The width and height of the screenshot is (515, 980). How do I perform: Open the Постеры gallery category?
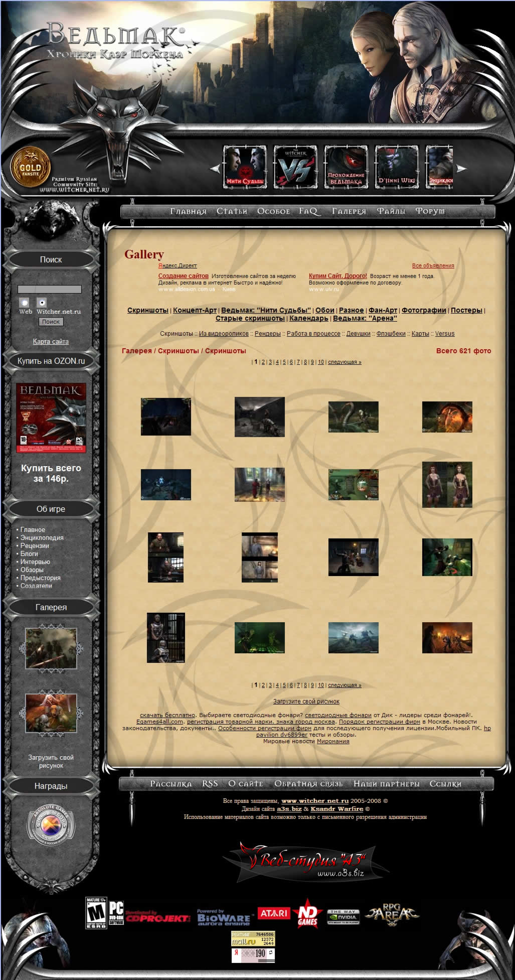(466, 310)
